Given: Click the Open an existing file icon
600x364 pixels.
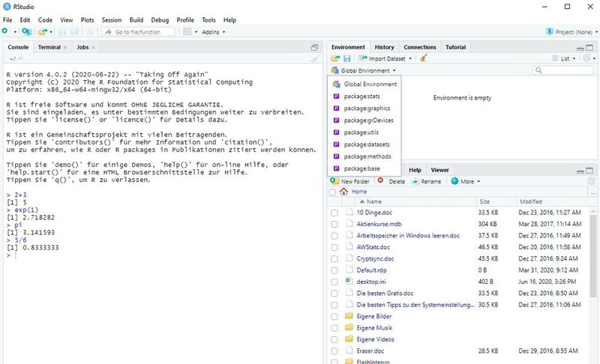Looking at the screenshot, I should 42,31.
